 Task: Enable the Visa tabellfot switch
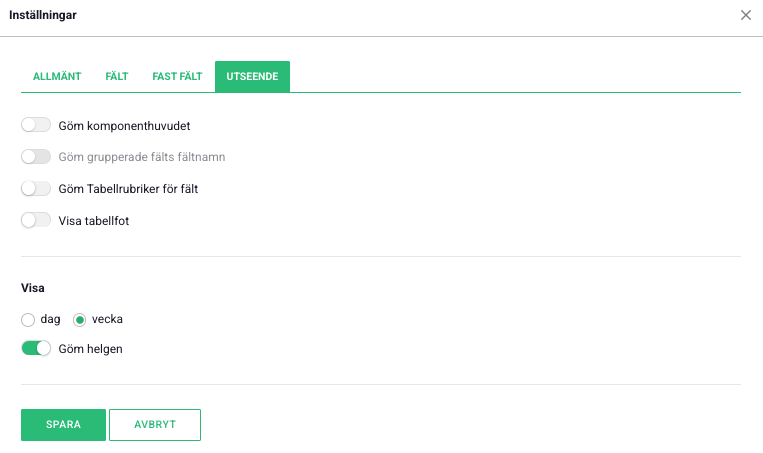point(36,220)
